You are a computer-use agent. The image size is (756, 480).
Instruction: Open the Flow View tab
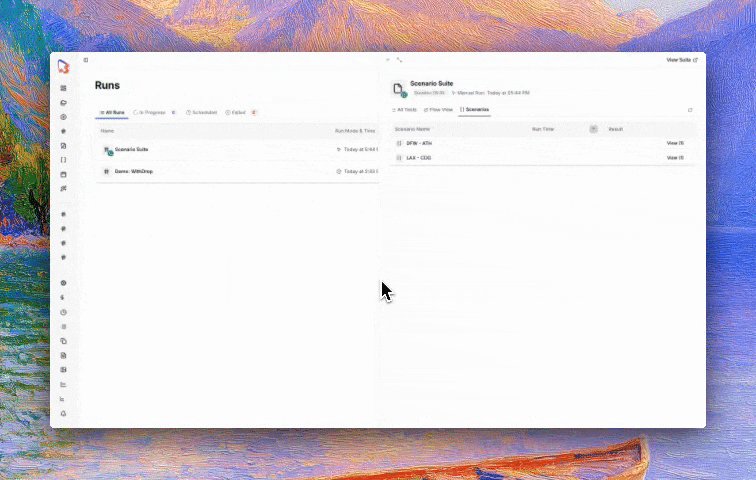tap(438, 110)
